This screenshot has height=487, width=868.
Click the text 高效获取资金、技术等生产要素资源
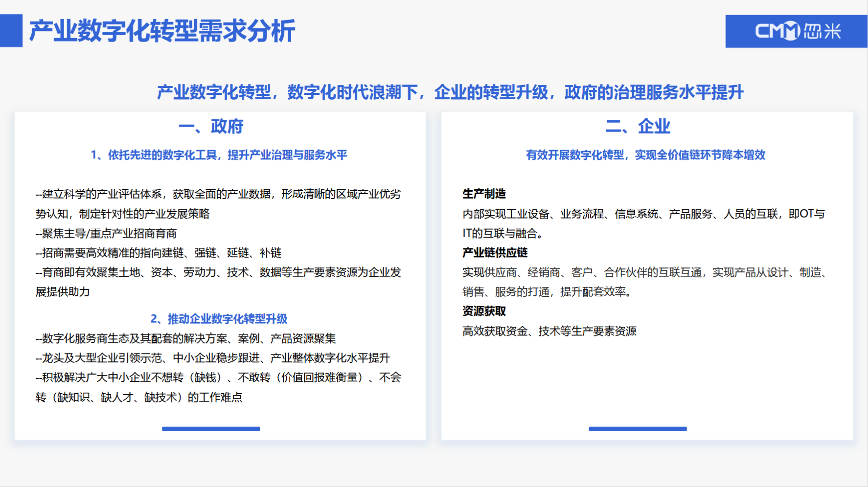point(549,331)
